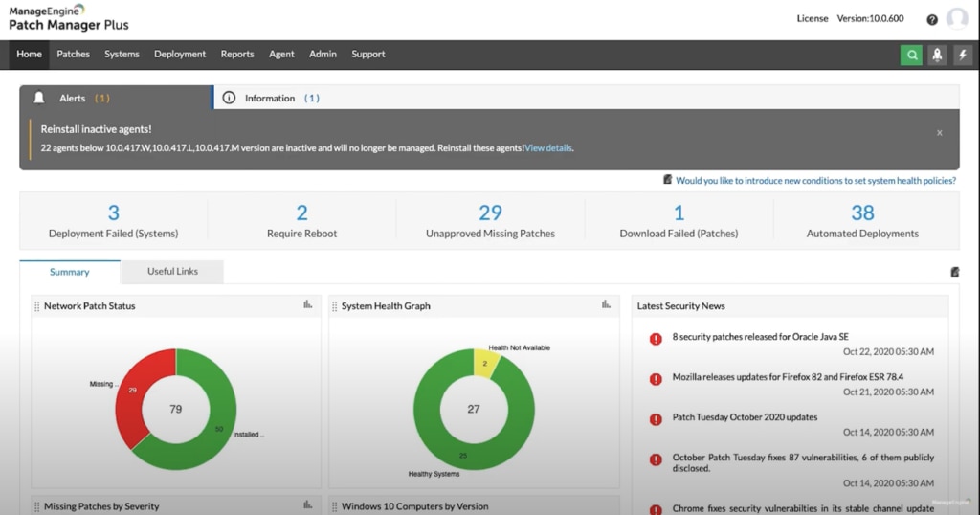Open news: Patch Tuesday October 2020 updates
Screen dimensions: 980x515
(745, 416)
